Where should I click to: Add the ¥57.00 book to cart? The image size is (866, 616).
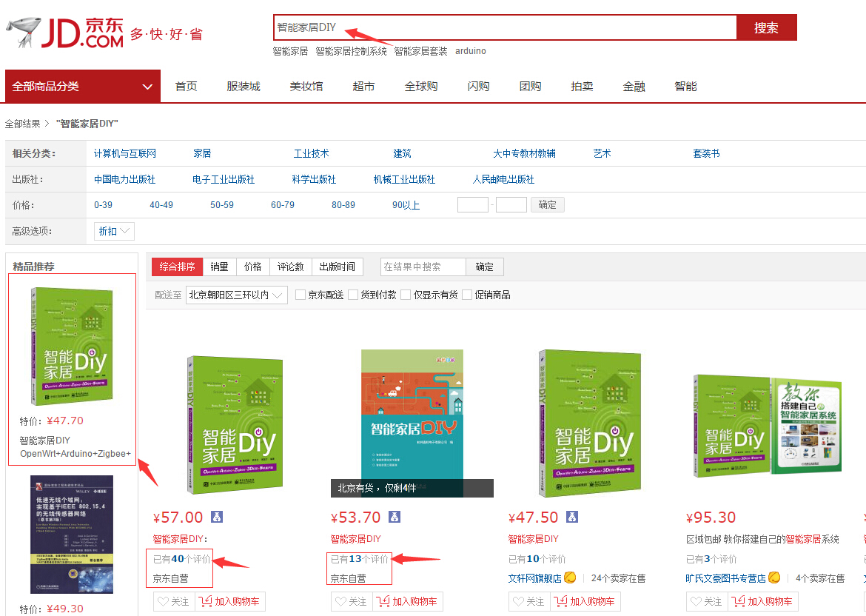point(230,601)
